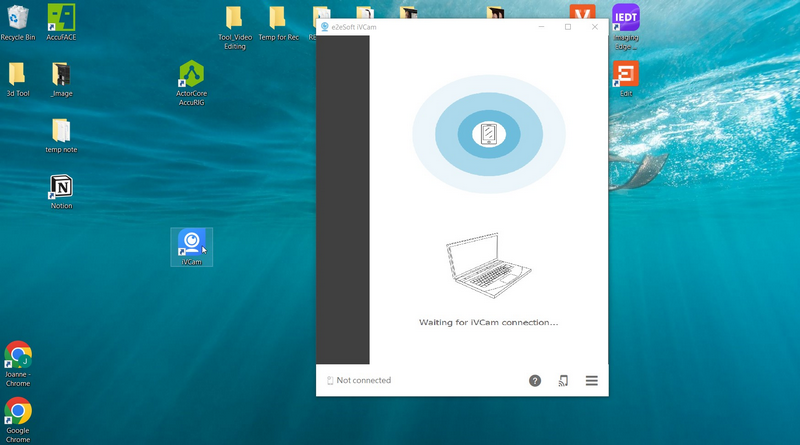Open the iVCam help question-mark icon

point(535,381)
